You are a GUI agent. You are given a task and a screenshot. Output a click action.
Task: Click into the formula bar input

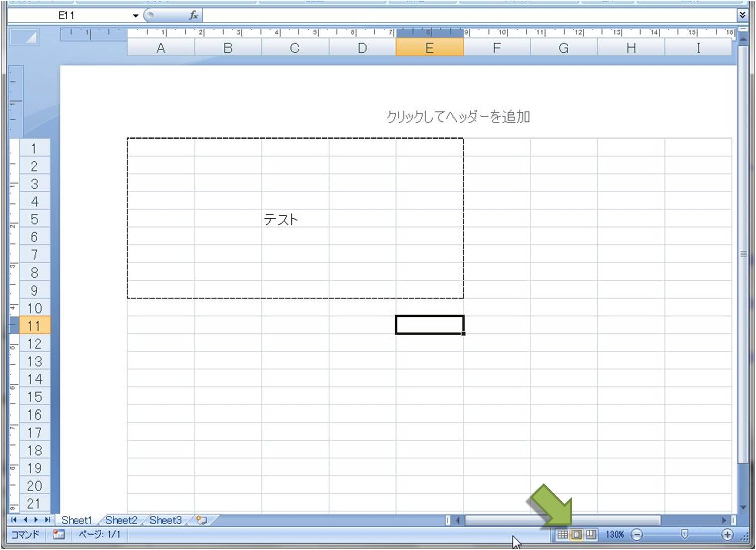pos(469,15)
